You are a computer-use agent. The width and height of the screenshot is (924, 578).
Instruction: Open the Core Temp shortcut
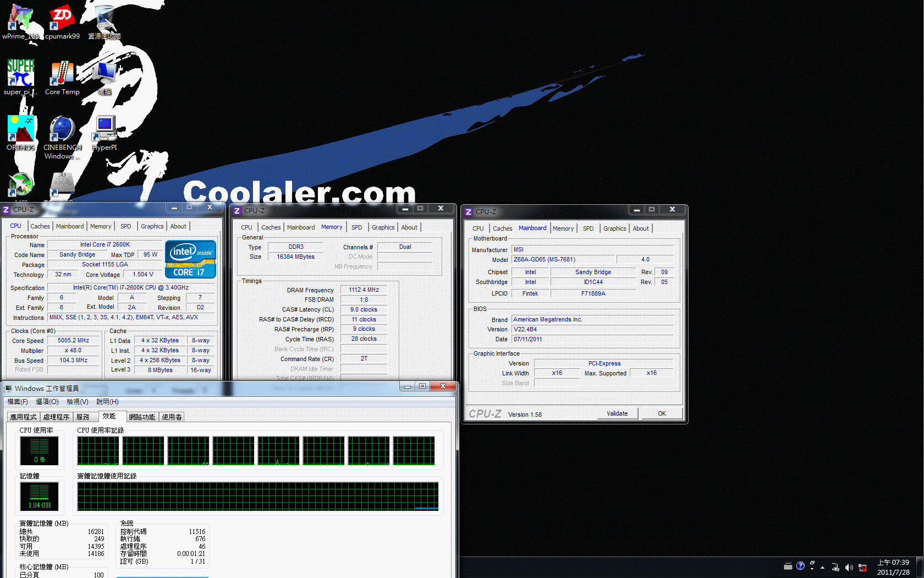[62, 77]
